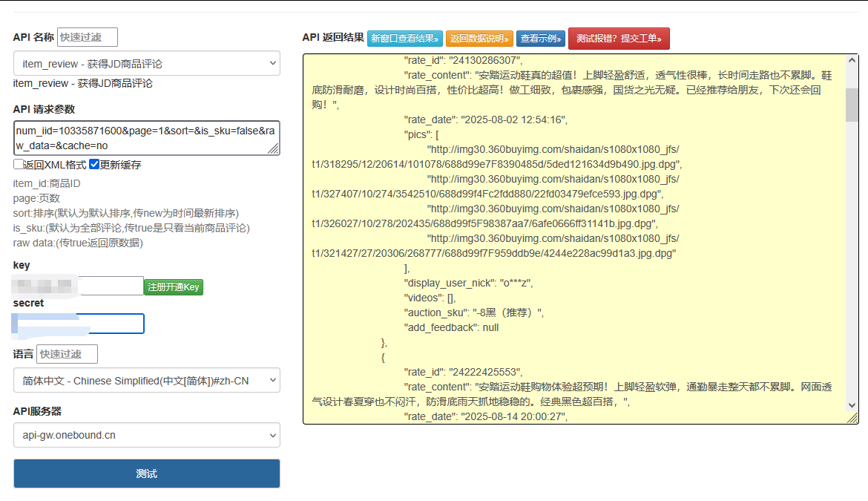
Task: Open the 简体中文 language dropdown
Action: pyautogui.click(x=146, y=379)
